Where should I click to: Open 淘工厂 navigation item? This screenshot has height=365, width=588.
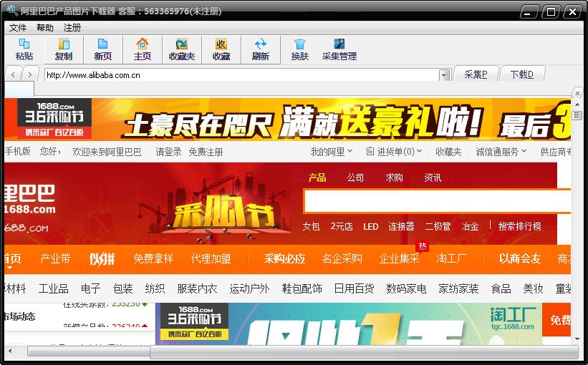[451, 258]
